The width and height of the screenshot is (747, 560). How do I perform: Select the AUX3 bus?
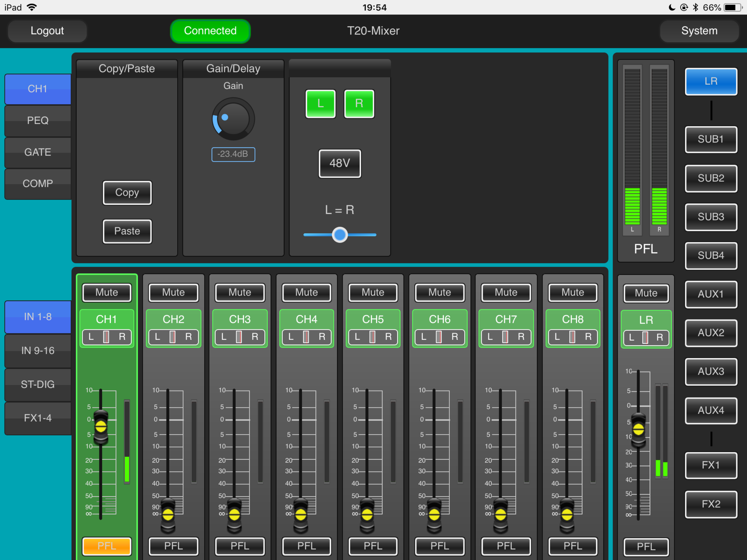pyautogui.click(x=711, y=372)
